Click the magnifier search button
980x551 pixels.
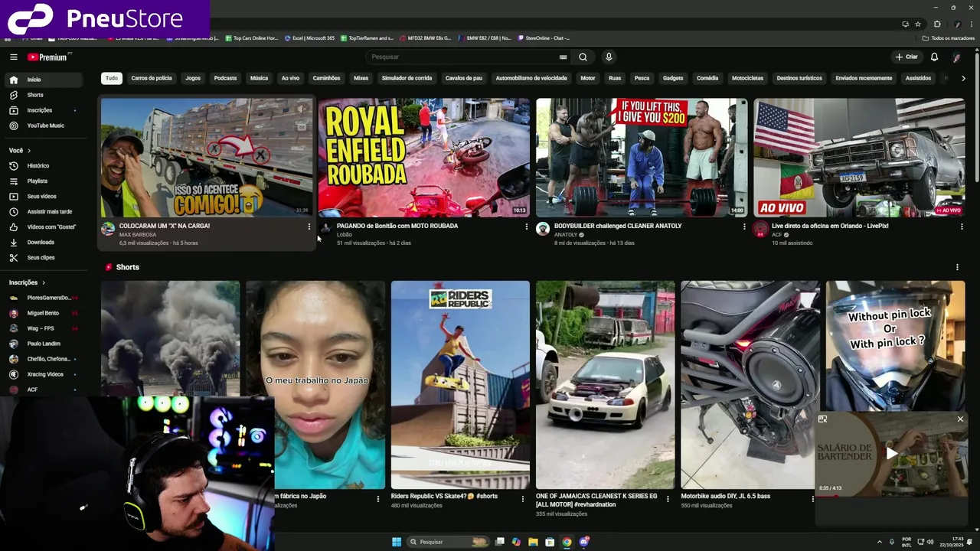click(x=583, y=57)
